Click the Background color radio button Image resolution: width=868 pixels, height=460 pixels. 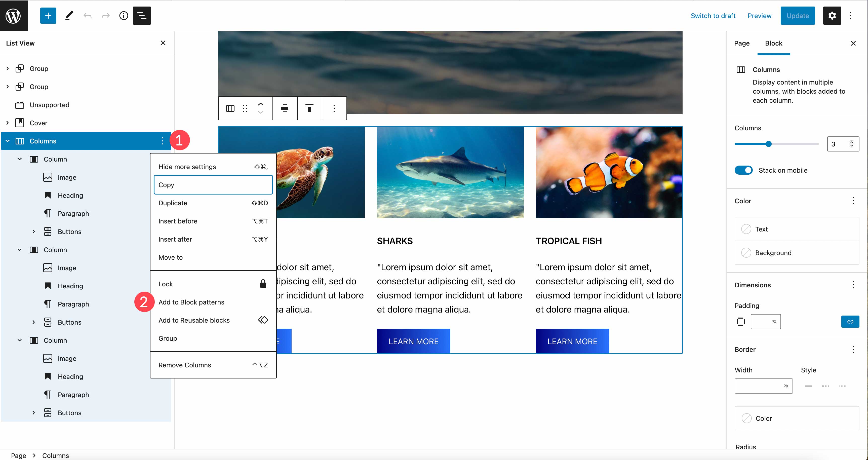pos(746,253)
